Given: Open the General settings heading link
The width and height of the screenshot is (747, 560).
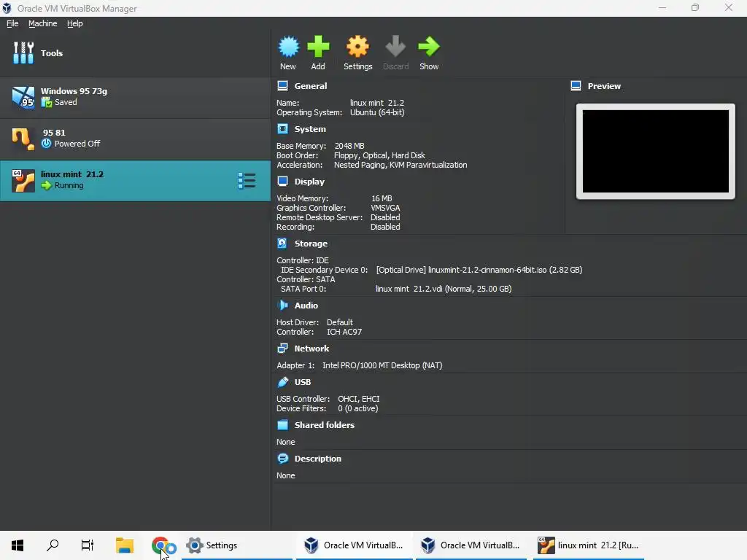Looking at the screenshot, I should pyautogui.click(x=311, y=86).
